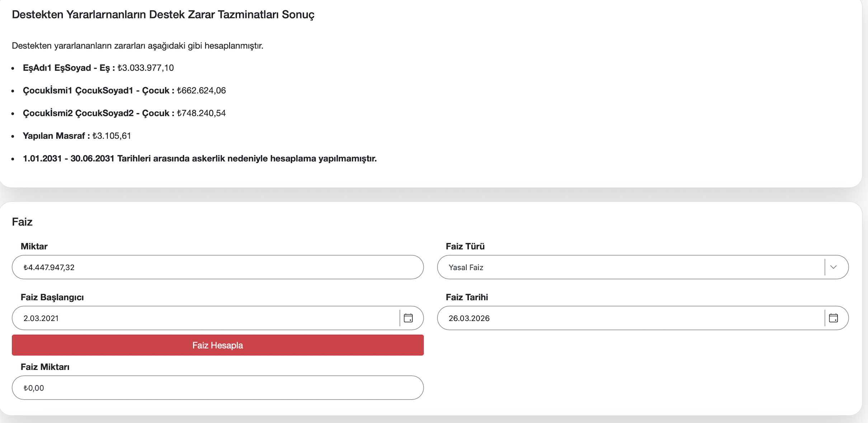This screenshot has width=868, height=423.
Task: Click the description paragraph under heading
Action: 137,46
